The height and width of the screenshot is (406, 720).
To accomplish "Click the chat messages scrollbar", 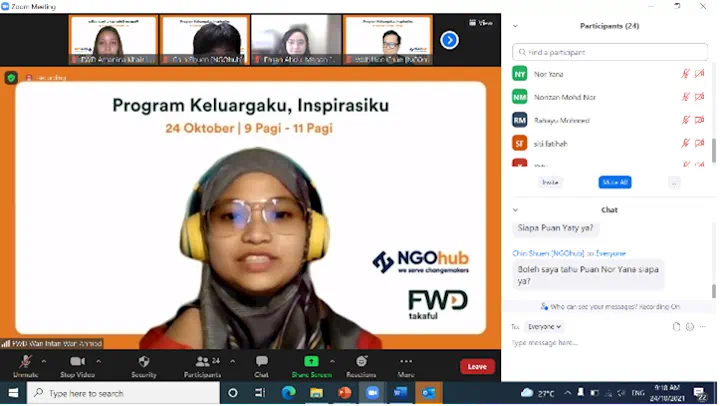I will point(714,291).
